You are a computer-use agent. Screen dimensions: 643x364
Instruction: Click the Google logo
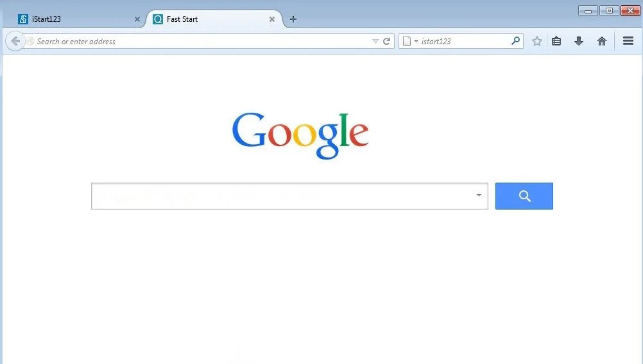[300, 135]
